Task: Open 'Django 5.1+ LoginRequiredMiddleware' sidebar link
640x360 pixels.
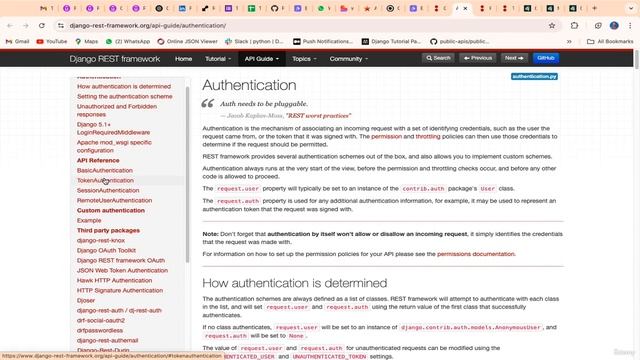Action: click(x=113, y=128)
